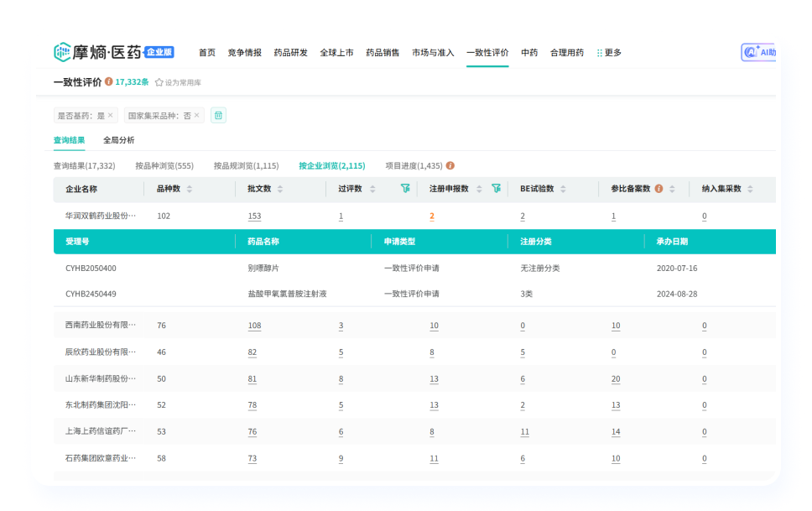Click the info icon beside 参比备案数
The height and width of the screenshot is (511, 812).
[x=658, y=189]
